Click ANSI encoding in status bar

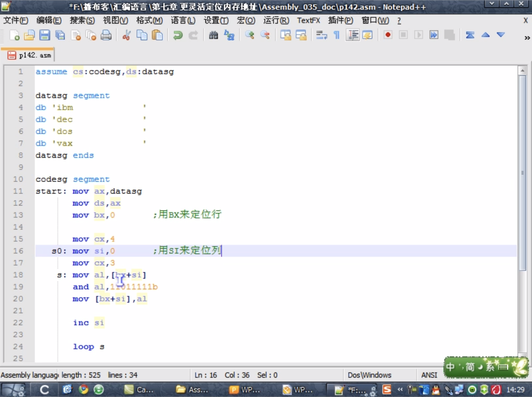(x=429, y=375)
